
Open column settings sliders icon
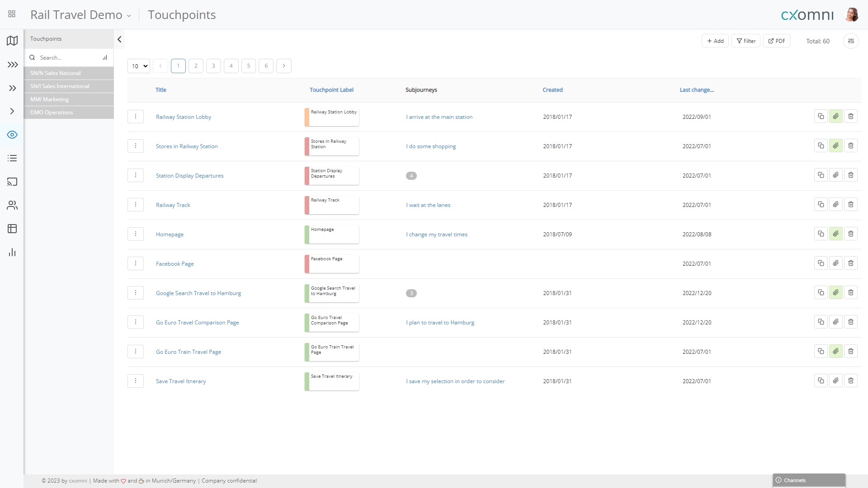(x=850, y=41)
